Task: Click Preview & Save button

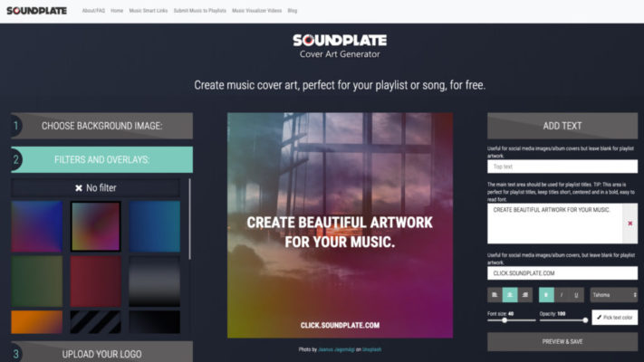Action: click(562, 341)
